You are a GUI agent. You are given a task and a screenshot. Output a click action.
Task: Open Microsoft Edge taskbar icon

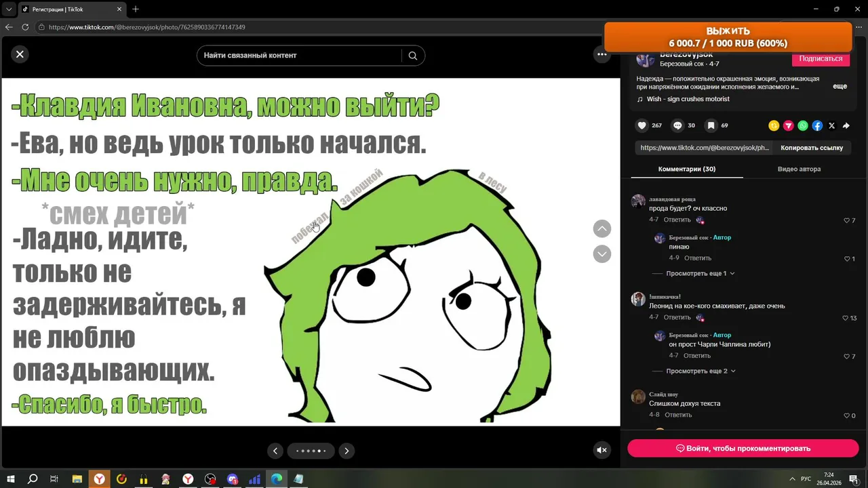point(277,479)
